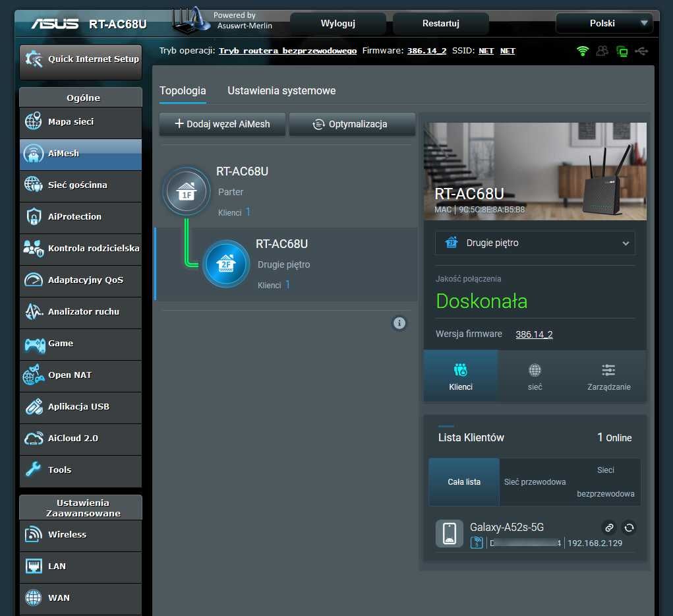The height and width of the screenshot is (616, 673).
Task: Click the ASUS logo in header
Action: (x=55, y=24)
